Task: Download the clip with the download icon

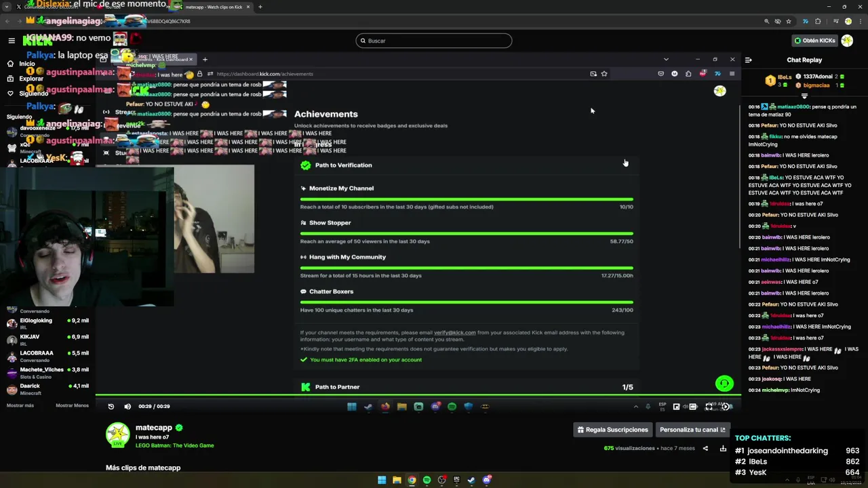Action: (x=723, y=448)
